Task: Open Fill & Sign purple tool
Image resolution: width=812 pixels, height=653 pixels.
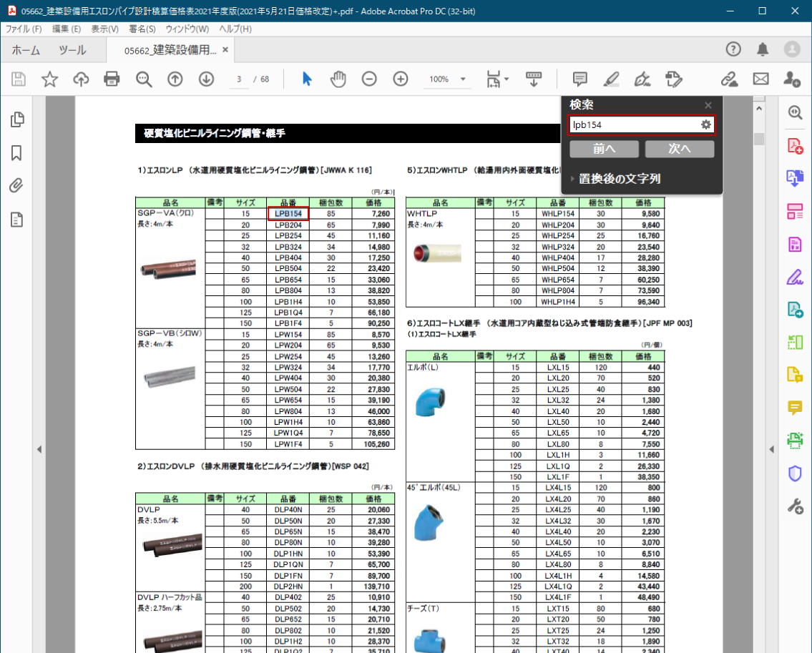Action: [795, 277]
